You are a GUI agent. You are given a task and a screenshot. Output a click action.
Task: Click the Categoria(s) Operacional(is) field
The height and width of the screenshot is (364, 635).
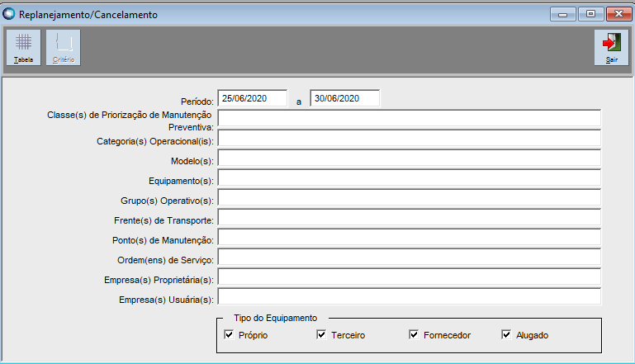click(x=409, y=138)
